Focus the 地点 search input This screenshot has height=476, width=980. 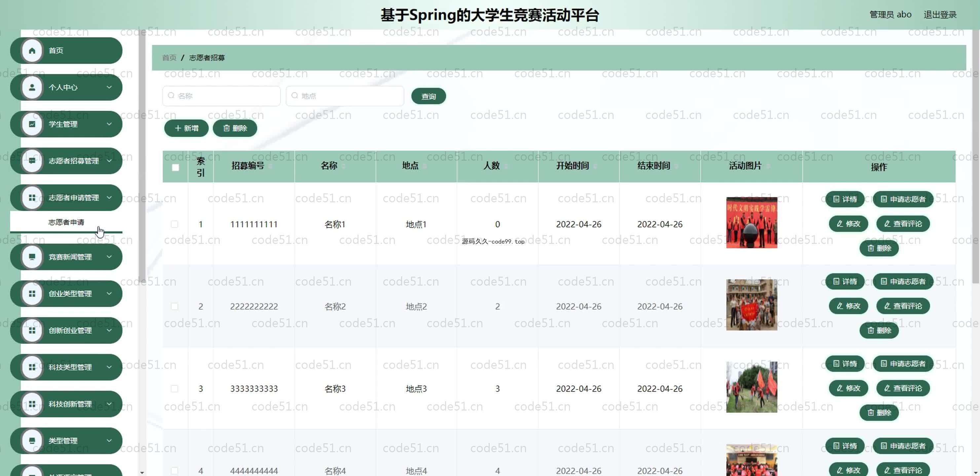345,96
